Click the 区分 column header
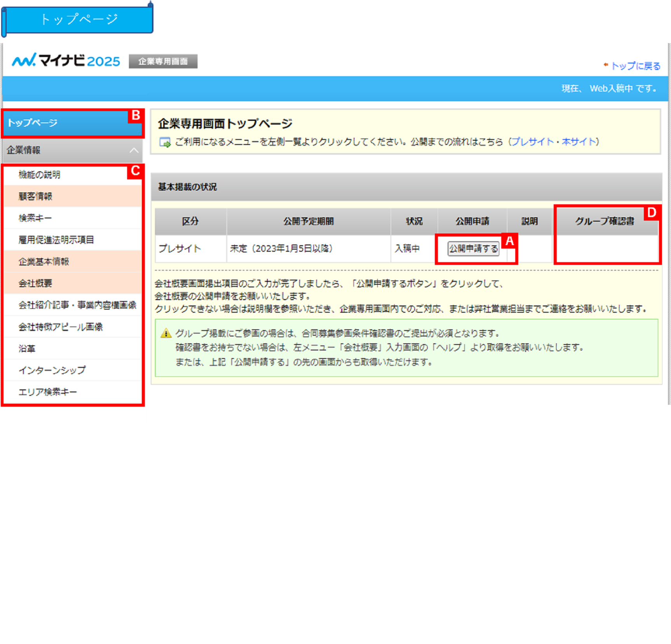Image resolution: width=671 pixels, height=644 pixels. (x=191, y=221)
